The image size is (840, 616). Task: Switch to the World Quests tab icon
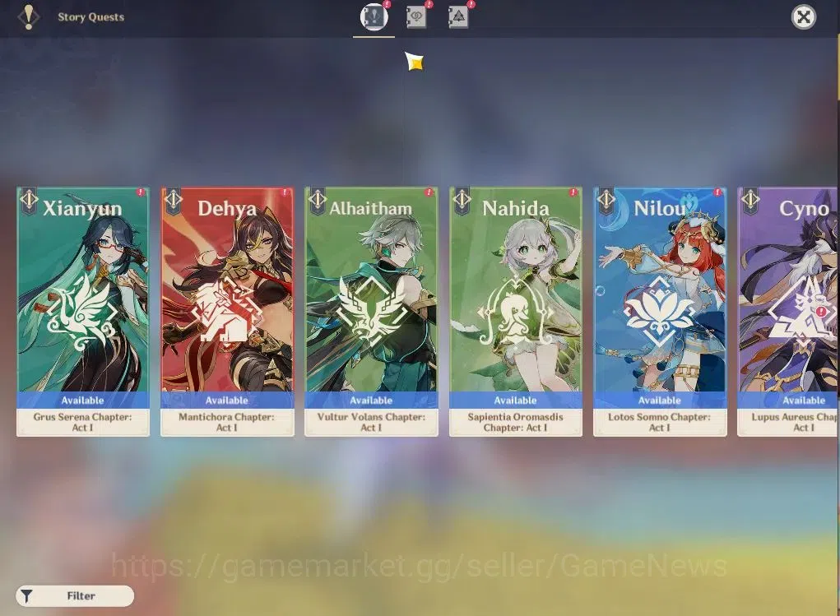(x=458, y=16)
